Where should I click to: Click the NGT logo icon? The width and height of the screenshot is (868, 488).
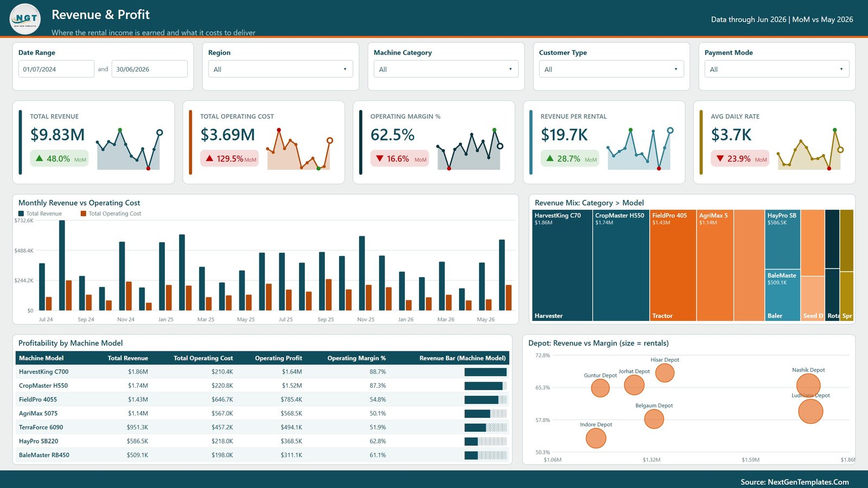[25, 19]
